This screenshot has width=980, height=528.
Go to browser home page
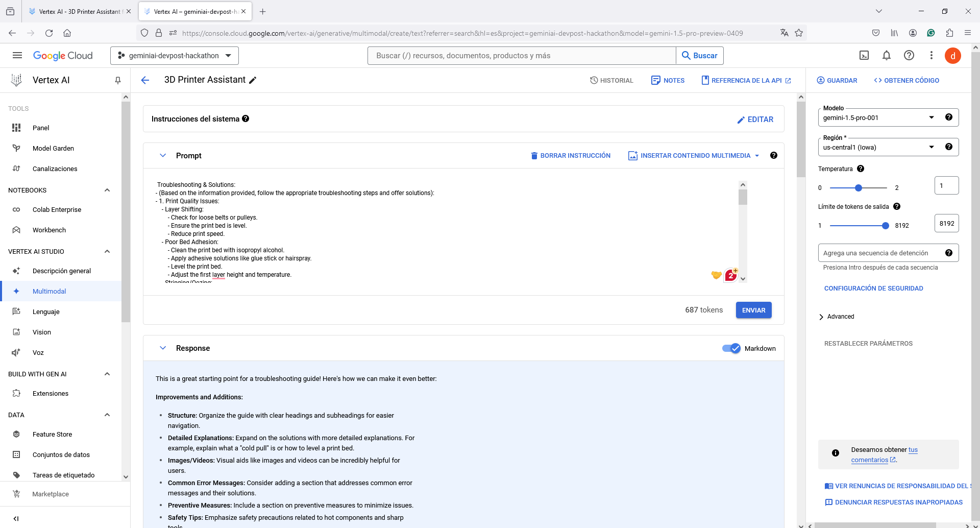67,33
